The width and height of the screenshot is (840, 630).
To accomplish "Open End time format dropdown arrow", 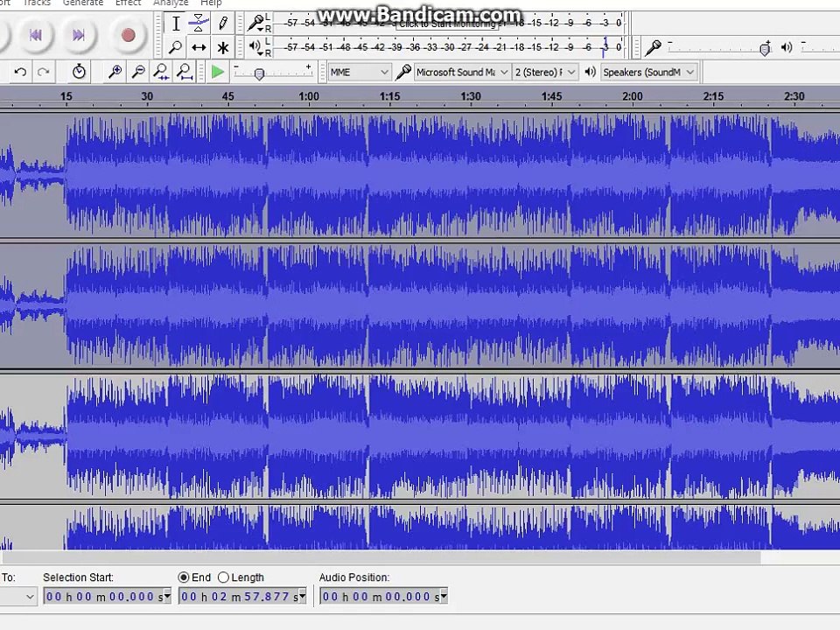I will pos(302,596).
